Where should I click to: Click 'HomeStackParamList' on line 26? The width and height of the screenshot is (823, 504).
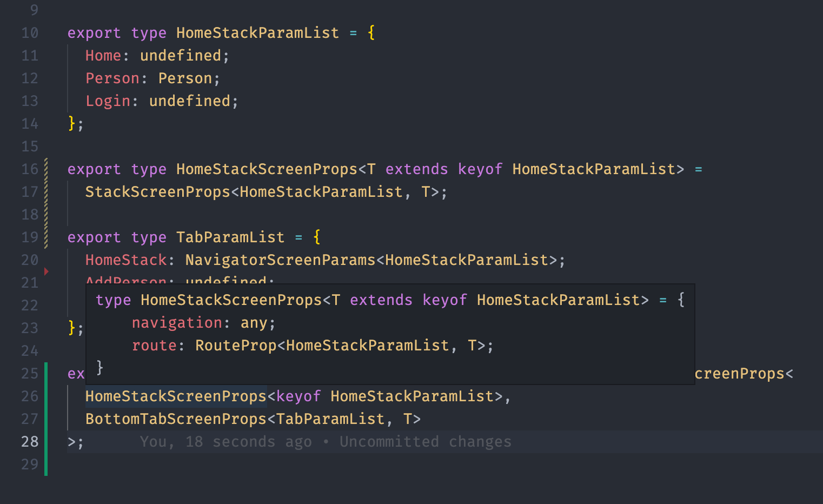pyautogui.click(x=412, y=396)
